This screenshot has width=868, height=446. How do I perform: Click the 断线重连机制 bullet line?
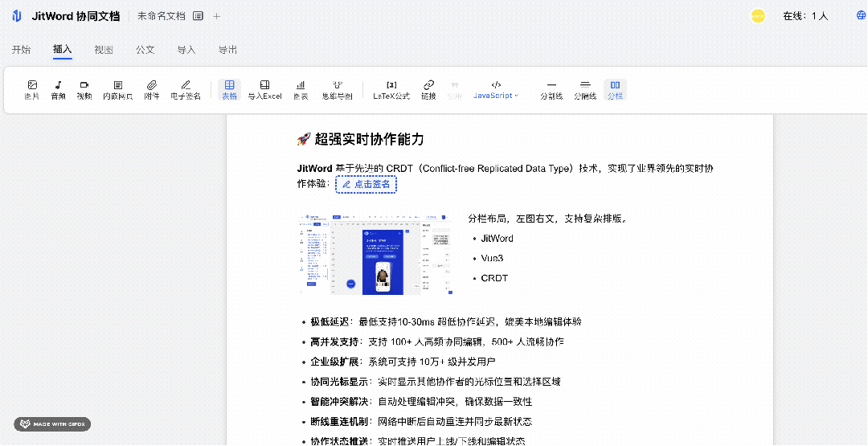(x=421, y=422)
